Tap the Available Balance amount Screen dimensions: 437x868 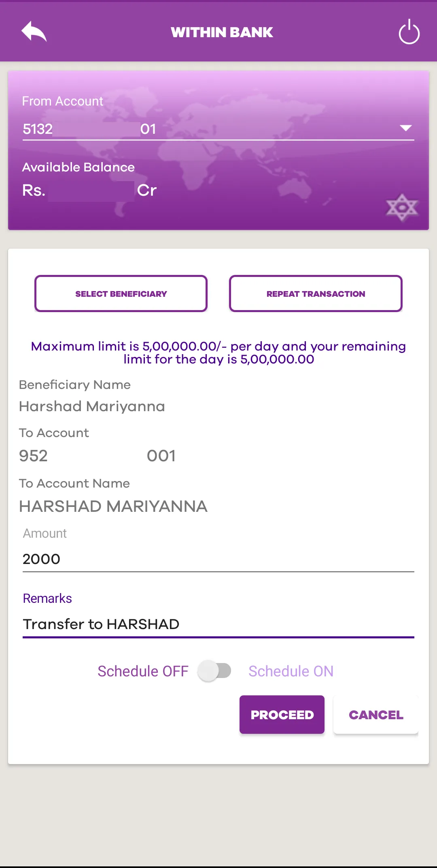[89, 190]
